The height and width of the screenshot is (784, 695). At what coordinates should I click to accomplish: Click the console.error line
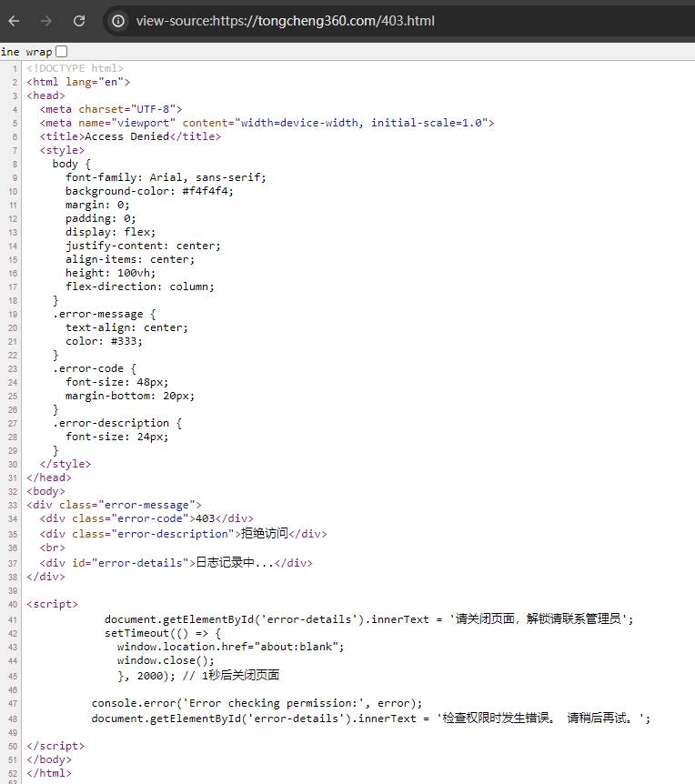point(257,703)
